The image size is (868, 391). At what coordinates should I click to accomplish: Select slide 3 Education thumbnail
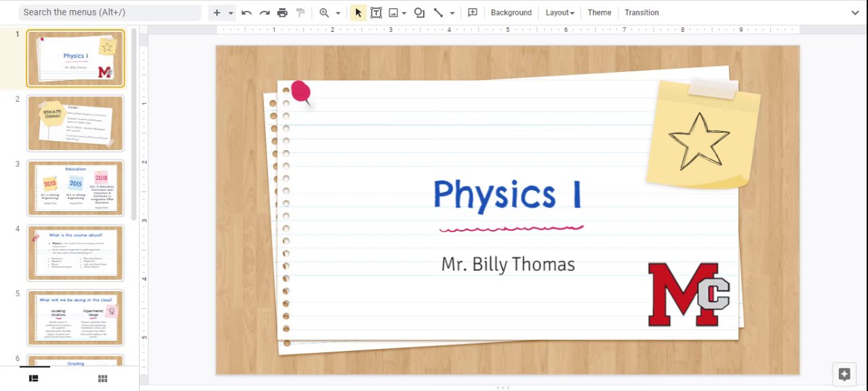(x=75, y=188)
